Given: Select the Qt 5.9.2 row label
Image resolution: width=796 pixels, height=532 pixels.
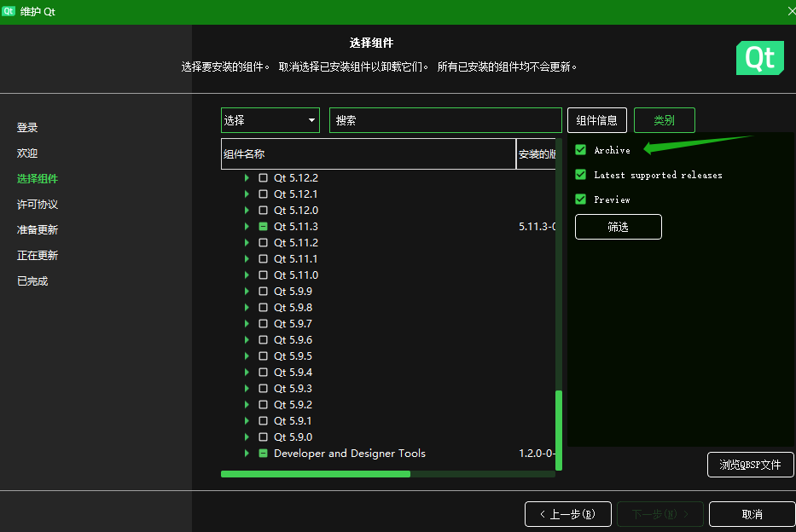Looking at the screenshot, I should (293, 405).
